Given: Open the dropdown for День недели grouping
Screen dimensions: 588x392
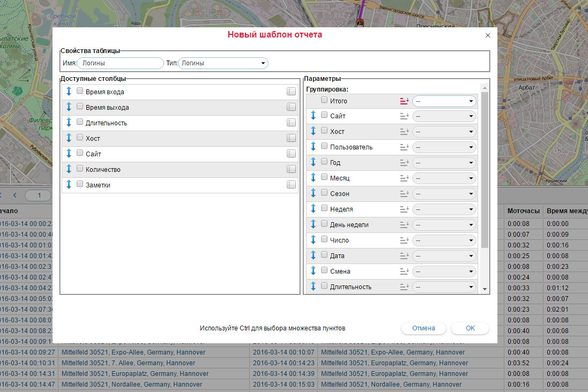Looking at the screenshot, I should [444, 225].
